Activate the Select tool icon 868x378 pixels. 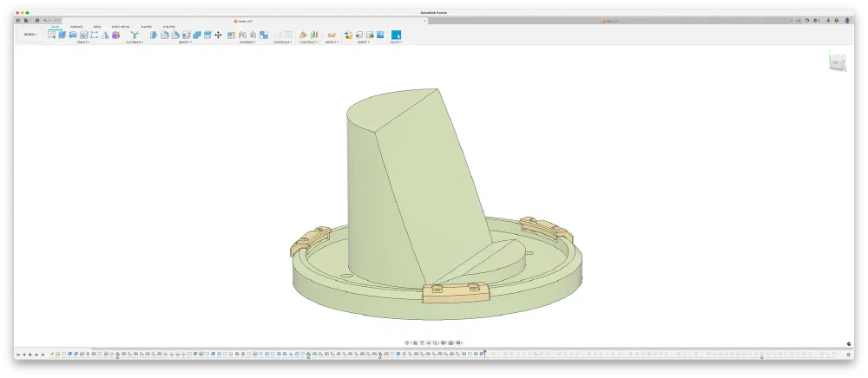coord(396,35)
